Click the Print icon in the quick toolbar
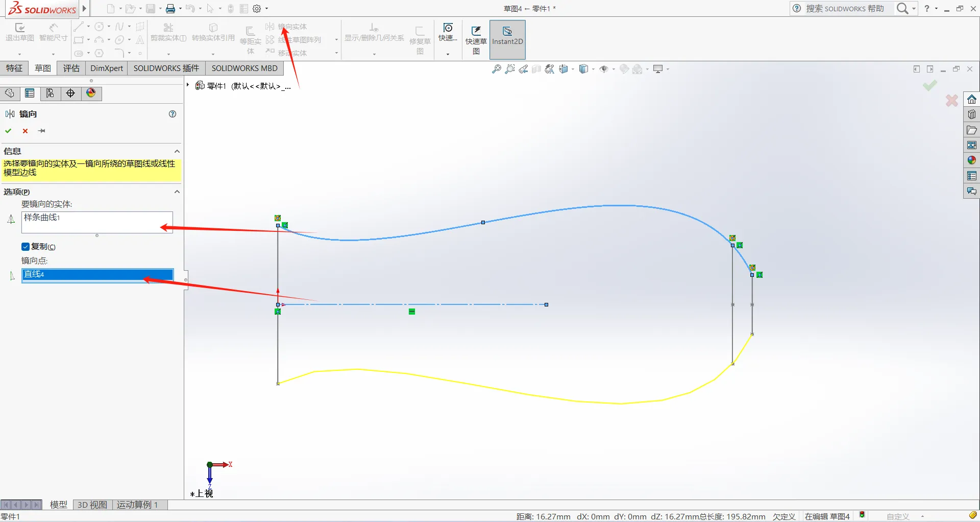980x522 pixels. (170, 9)
